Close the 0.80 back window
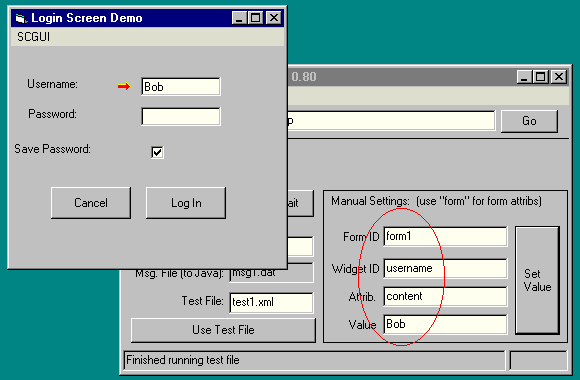 click(x=559, y=77)
